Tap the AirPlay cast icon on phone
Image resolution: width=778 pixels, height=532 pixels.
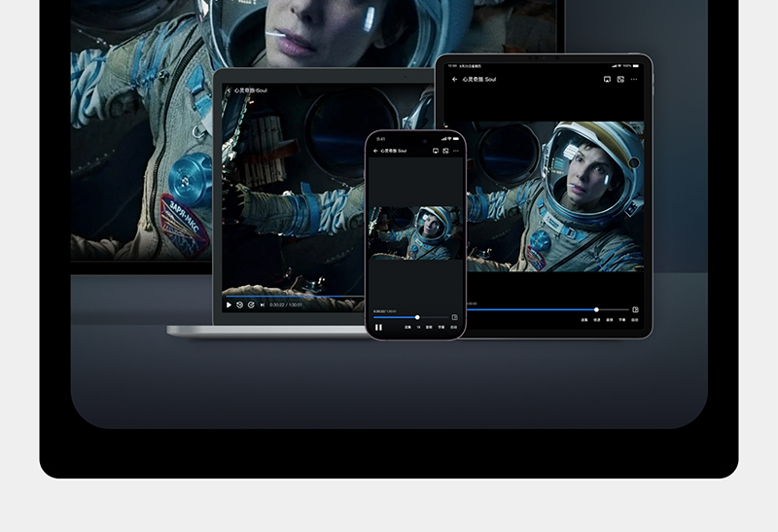pyautogui.click(x=436, y=151)
